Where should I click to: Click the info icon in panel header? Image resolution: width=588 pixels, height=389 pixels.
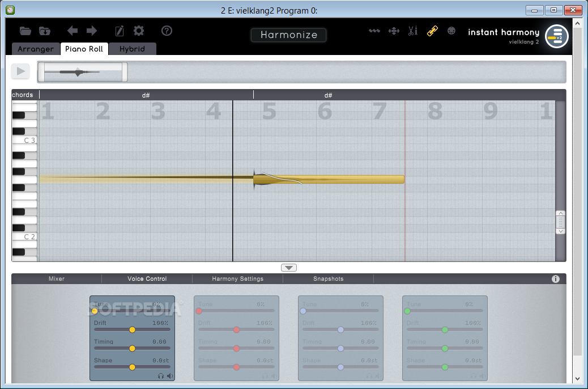pyautogui.click(x=555, y=278)
